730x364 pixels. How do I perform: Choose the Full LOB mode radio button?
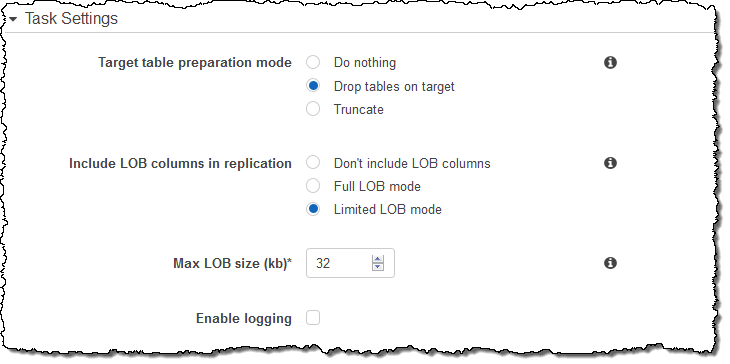point(313,186)
